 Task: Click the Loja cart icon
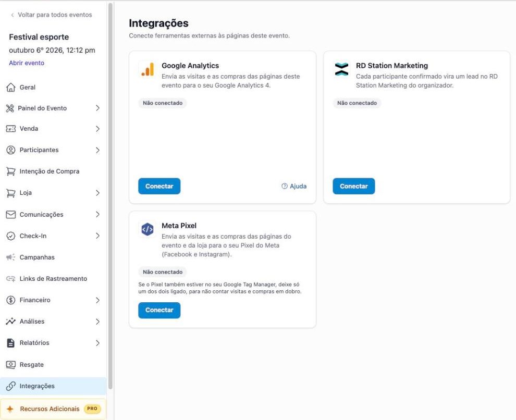click(11, 193)
